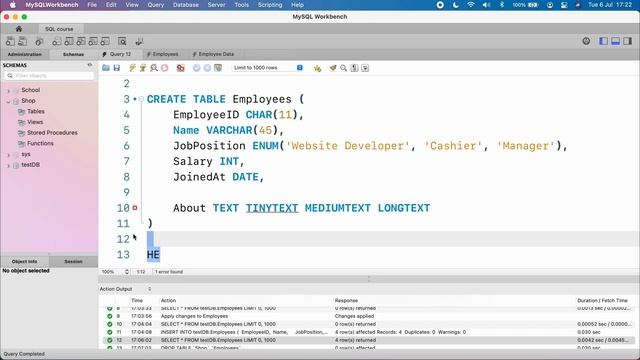Expand the sys schema
This screenshot has height=360, width=640.
click(x=9, y=155)
